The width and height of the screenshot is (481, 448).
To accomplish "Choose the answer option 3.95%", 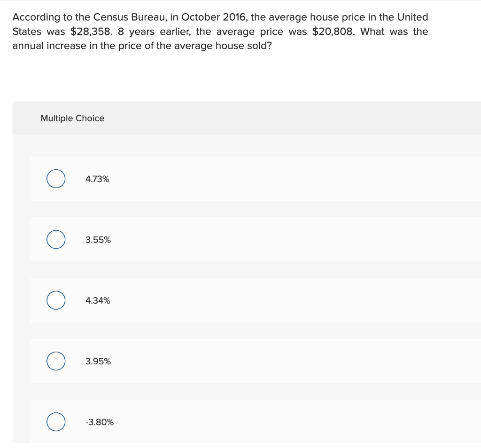I will point(98,361).
